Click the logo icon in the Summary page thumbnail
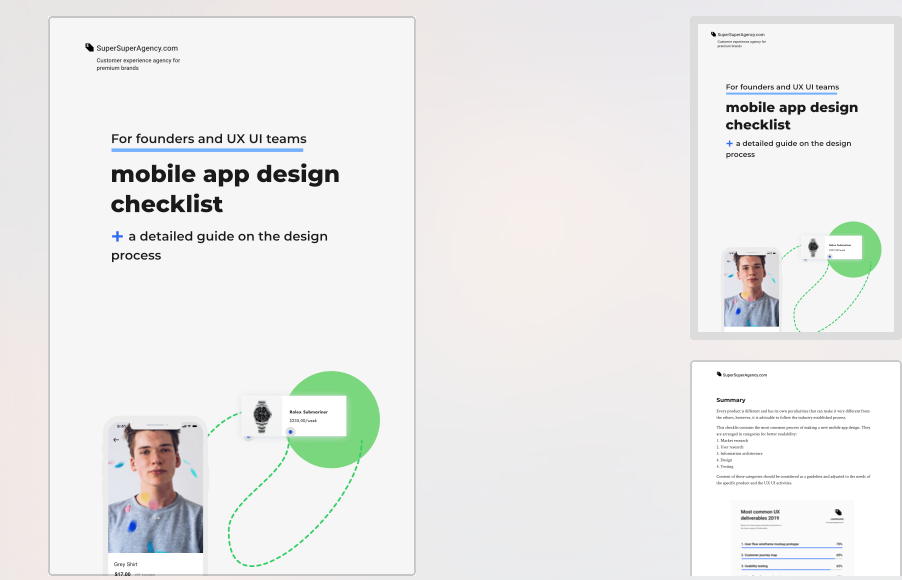The height and width of the screenshot is (580, 902). coord(719,374)
